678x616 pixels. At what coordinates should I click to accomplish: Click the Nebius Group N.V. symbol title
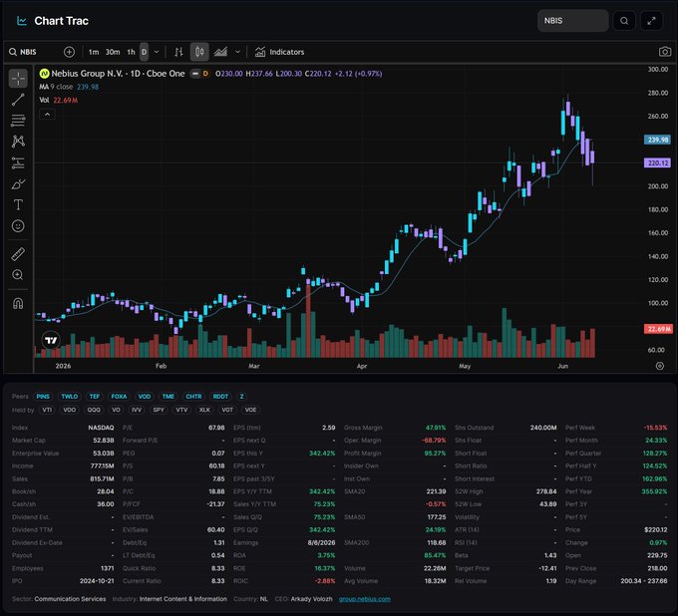coord(118,74)
